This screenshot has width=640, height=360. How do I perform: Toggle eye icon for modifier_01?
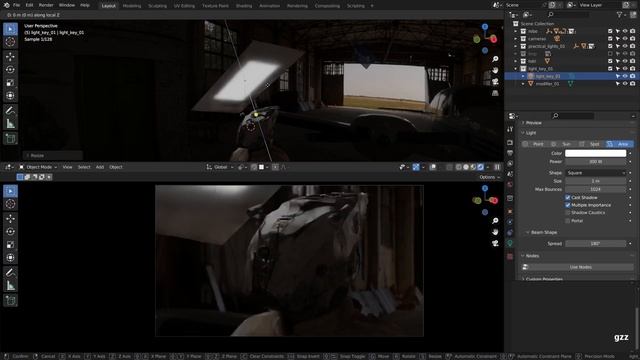coord(625,84)
